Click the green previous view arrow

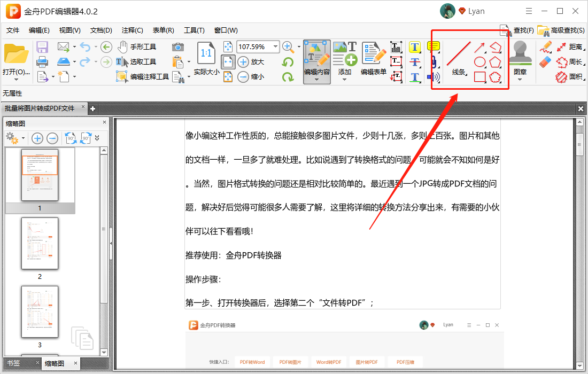pyautogui.click(x=106, y=47)
